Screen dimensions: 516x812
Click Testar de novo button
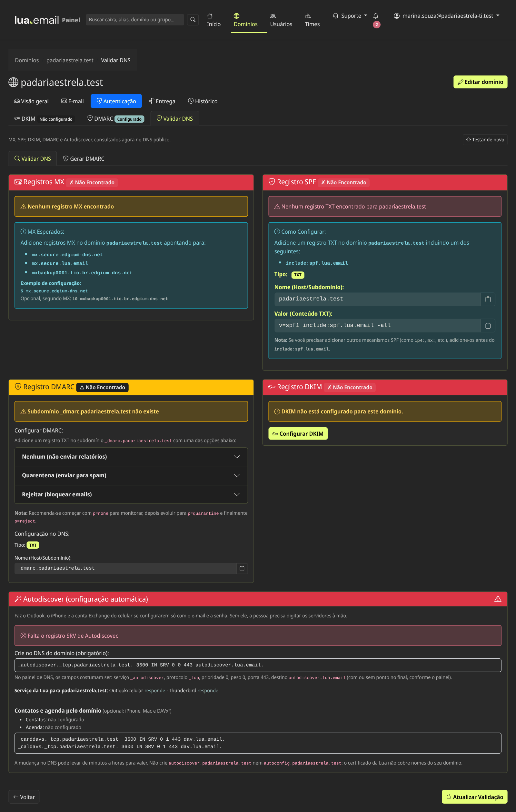click(x=485, y=140)
